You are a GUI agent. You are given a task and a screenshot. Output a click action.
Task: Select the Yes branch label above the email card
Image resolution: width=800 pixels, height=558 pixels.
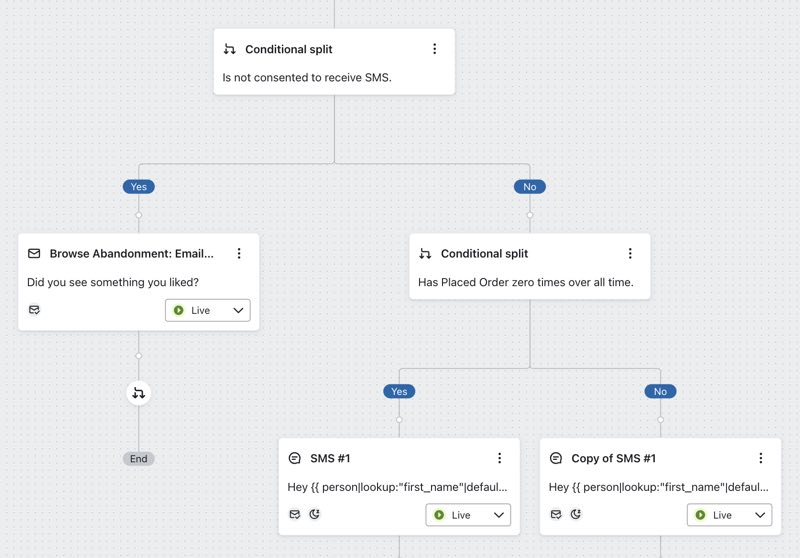point(138,187)
